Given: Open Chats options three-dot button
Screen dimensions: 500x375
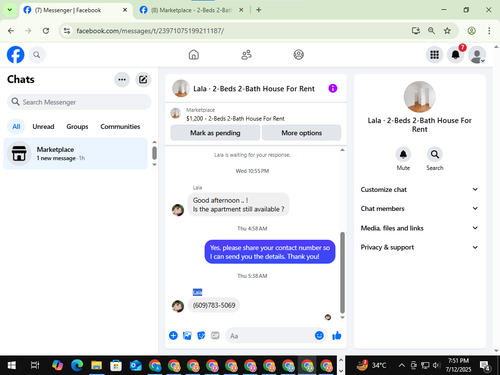Looking at the screenshot, I should pos(122,80).
